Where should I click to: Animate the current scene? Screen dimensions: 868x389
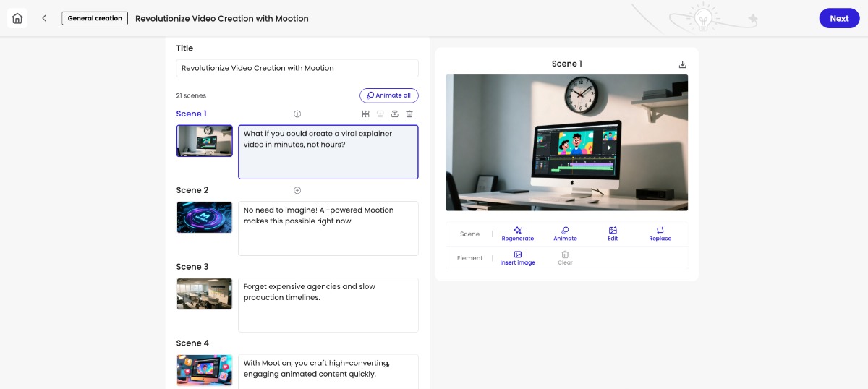565,234
